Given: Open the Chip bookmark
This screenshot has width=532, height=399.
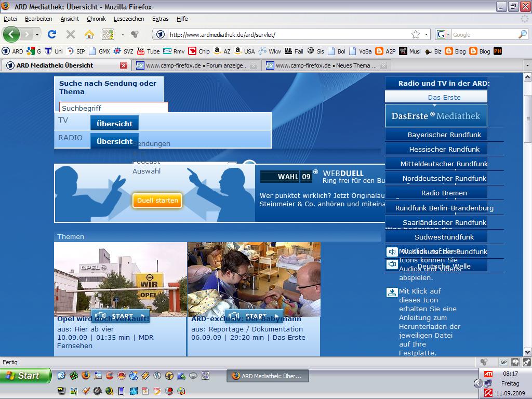Looking at the screenshot, I should (199, 51).
